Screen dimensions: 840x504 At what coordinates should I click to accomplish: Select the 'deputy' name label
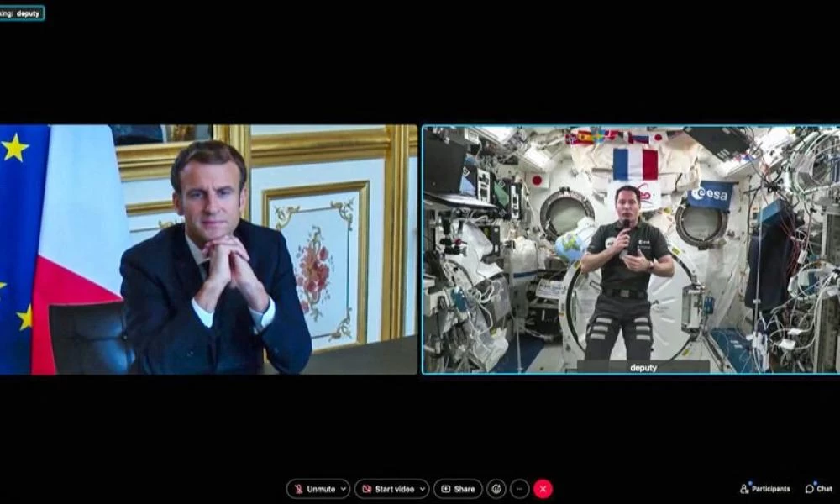click(643, 367)
